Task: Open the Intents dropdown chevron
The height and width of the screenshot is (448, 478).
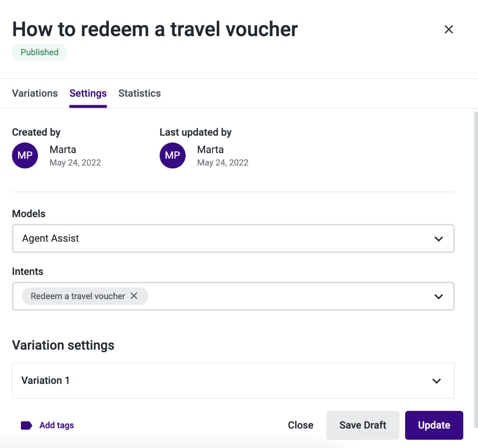Action: [x=439, y=297]
